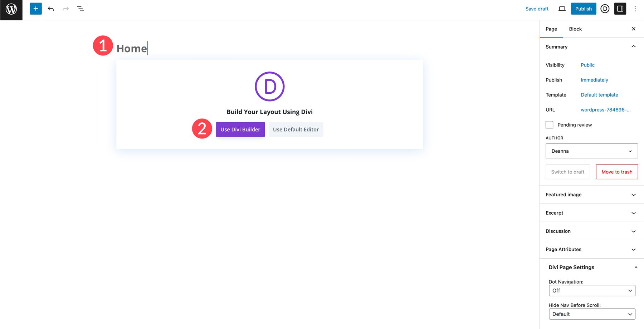Switch to the Block tab

[x=575, y=29]
